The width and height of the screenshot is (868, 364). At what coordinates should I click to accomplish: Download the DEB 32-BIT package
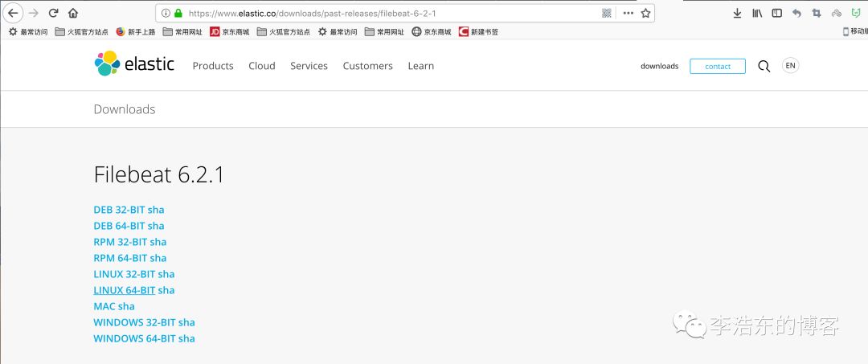pos(119,211)
